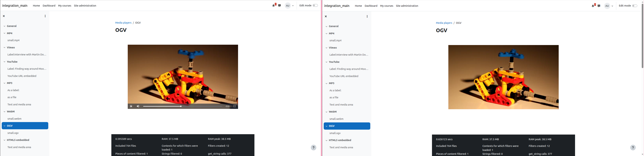Image resolution: width=644 pixels, height=156 pixels.
Task: Click '0.595589 secs' performance text
Action: tap(123, 139)
